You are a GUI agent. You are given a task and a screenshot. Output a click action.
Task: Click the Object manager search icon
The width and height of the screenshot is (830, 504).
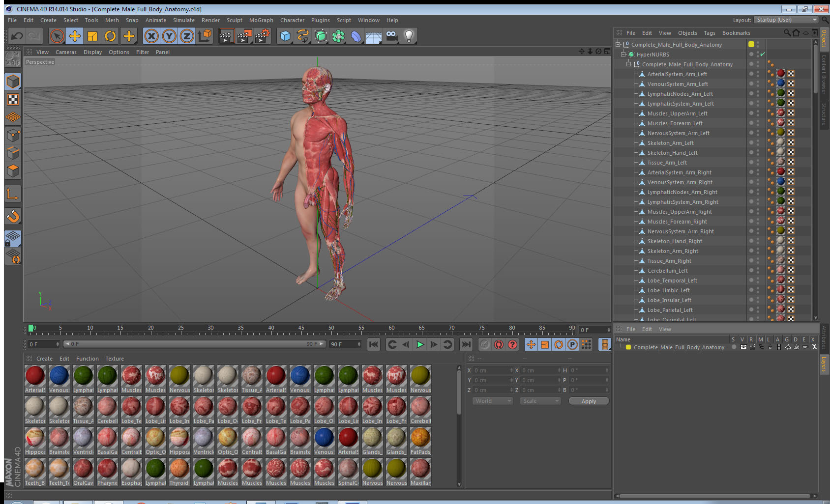point(787,33)
